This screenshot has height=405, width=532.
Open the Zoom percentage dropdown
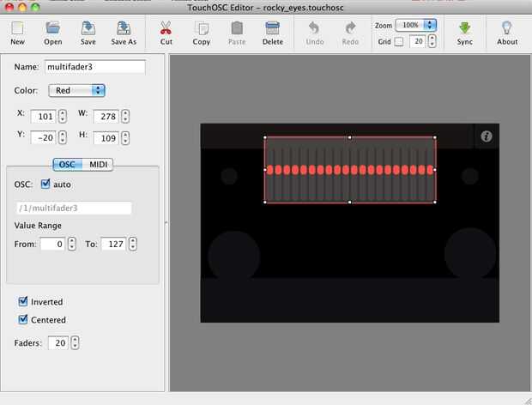(x=416, y=25)
